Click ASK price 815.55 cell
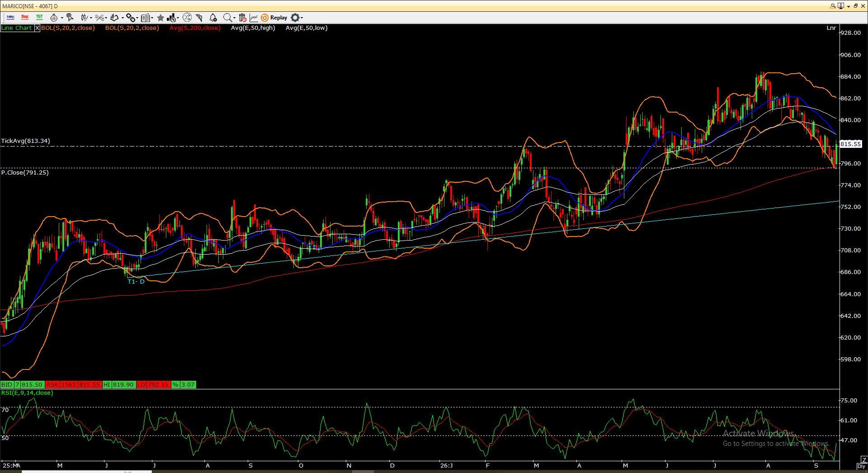Screen dimensions: 868x473 click(89, 385)
